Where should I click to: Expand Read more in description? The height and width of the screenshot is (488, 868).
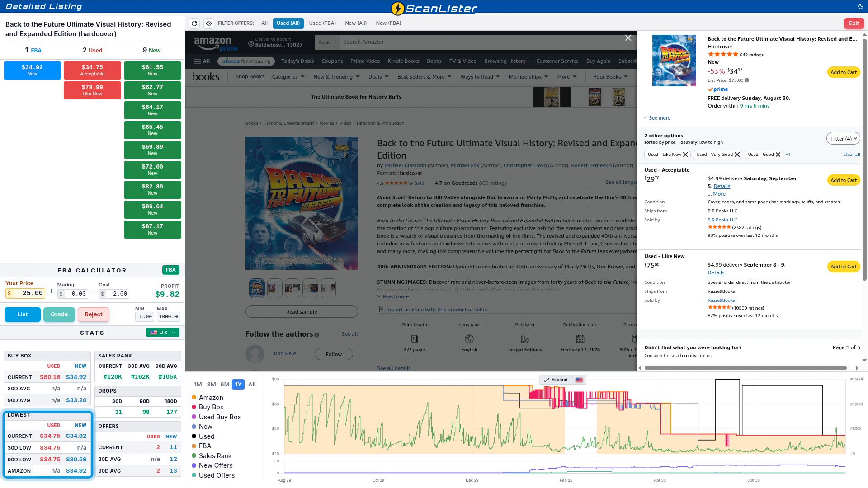[x=393, y=297]
